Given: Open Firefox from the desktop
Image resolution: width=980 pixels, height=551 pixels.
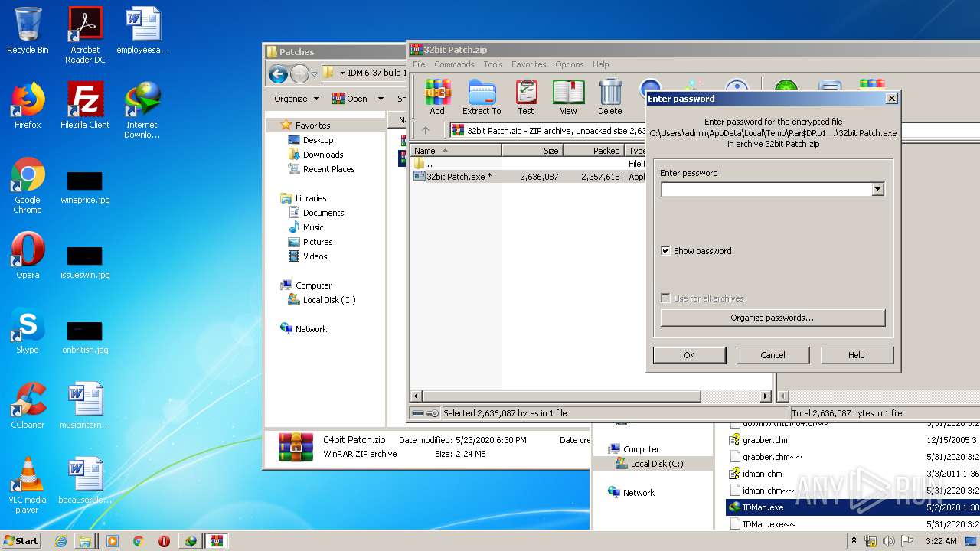Looking at the screenshot, I should pos(28,106).
